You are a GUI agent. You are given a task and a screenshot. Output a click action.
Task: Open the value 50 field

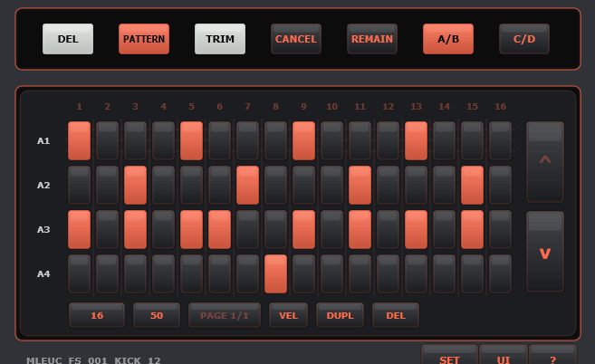click(x=157, y=315)
